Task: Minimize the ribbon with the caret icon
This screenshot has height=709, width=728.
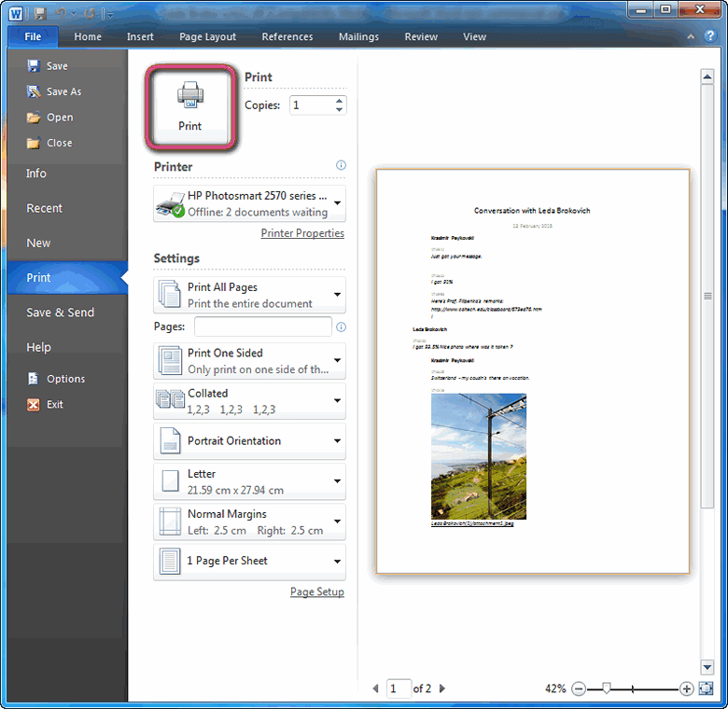Action: 691,36
